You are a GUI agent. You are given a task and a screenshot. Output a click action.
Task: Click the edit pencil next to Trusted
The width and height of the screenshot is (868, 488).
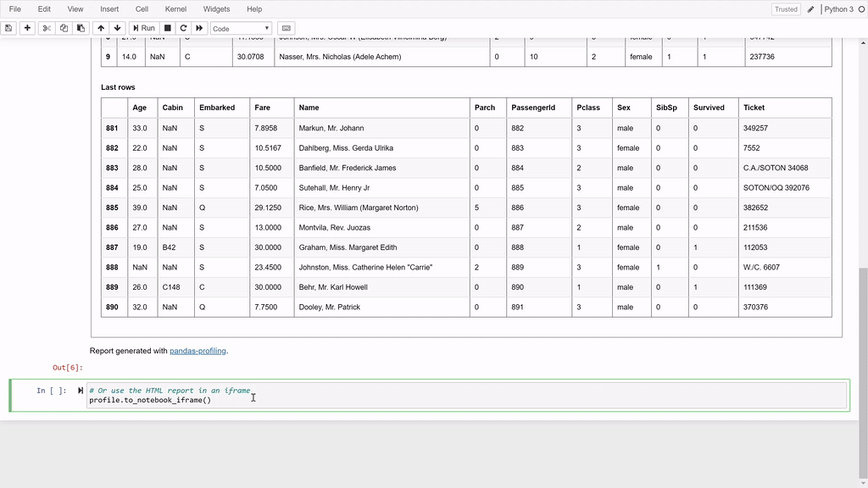tap(811, 9)
